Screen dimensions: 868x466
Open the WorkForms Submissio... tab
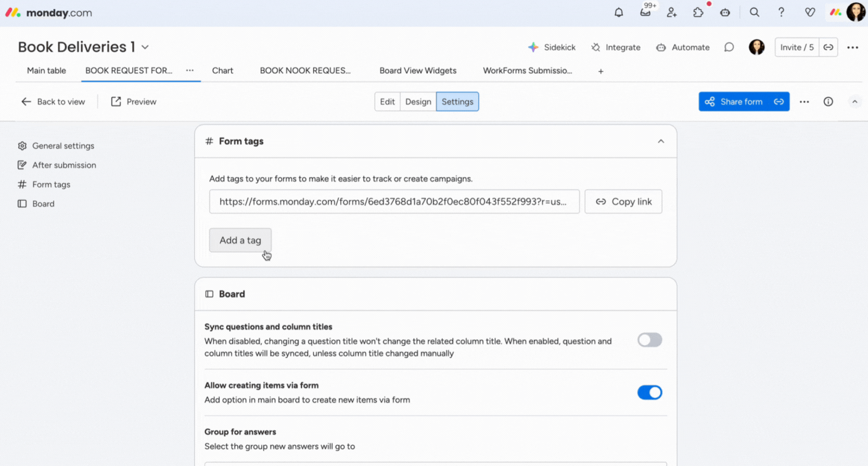[527, 71]
